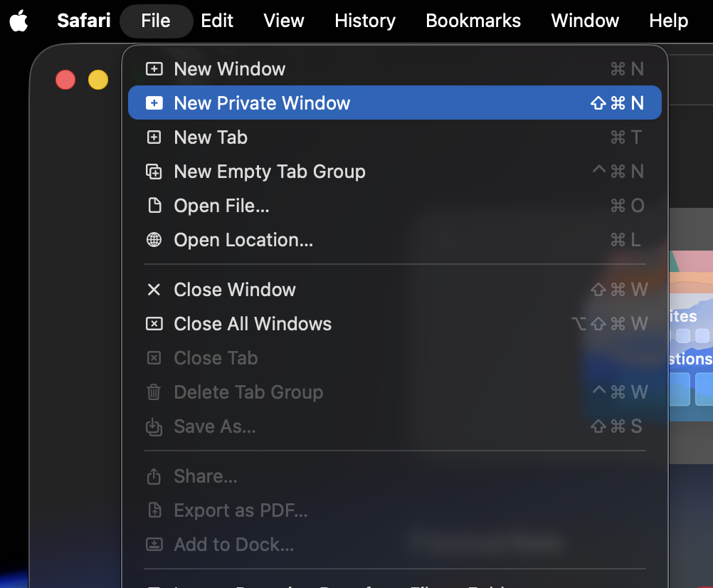Open the Apple menu
Image resolution: width=713 pixels, height=588 pixels.
point(19,21)
